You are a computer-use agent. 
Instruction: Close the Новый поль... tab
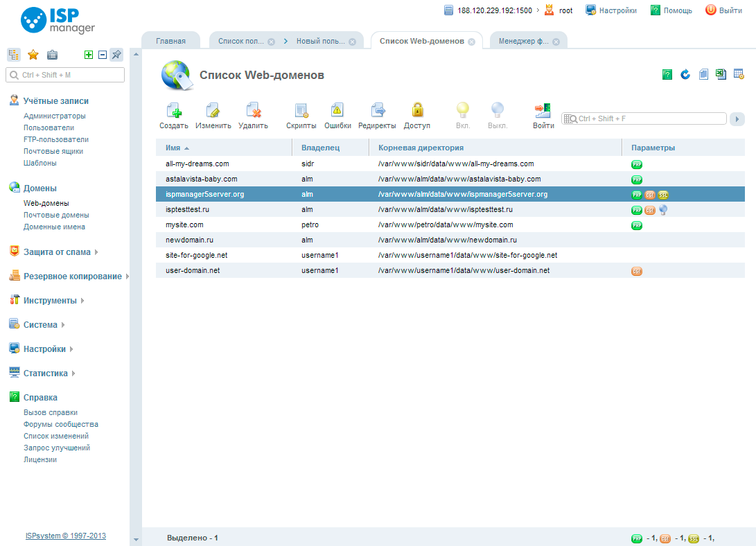(353, 42)
